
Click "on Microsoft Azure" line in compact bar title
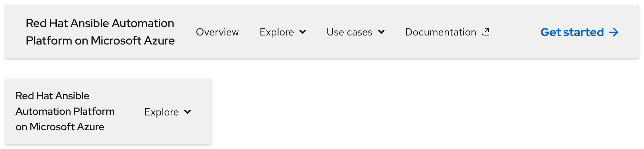pyautogui.click(x=60, y=127)
